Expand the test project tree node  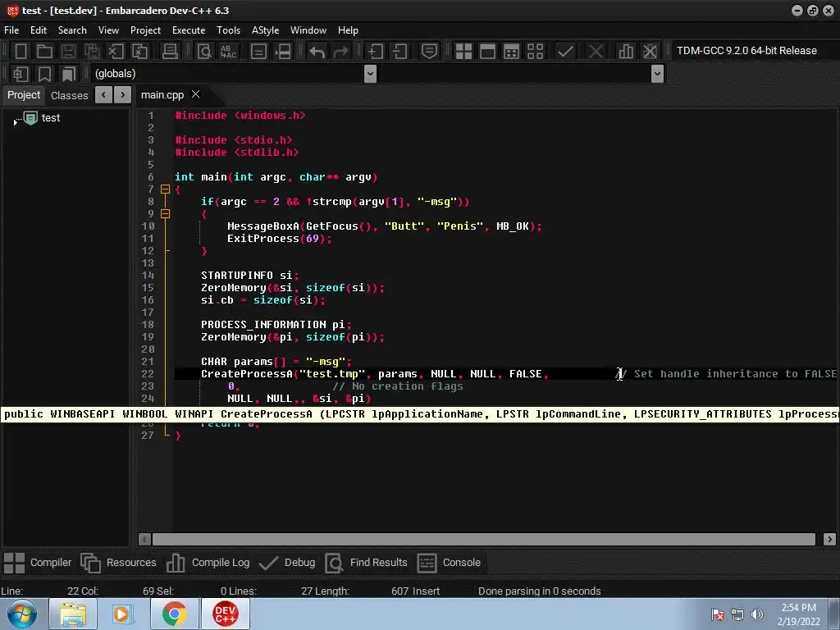tap(15, 122)
